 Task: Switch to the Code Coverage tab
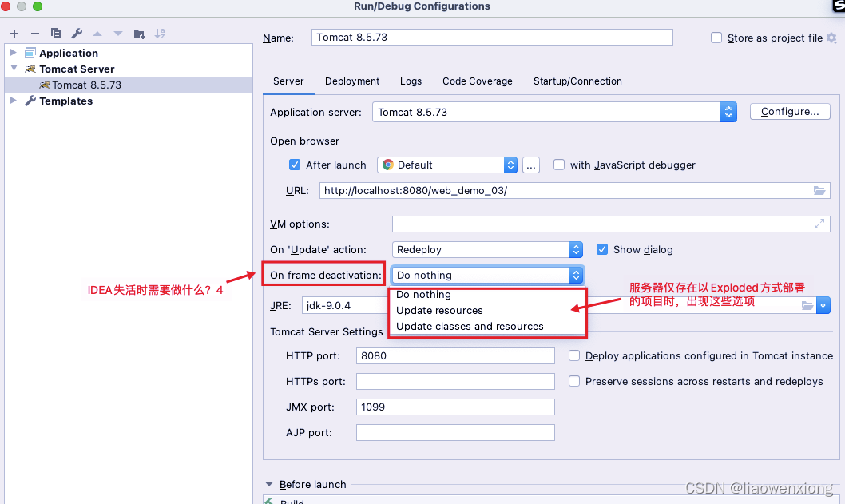click(478, 81)
